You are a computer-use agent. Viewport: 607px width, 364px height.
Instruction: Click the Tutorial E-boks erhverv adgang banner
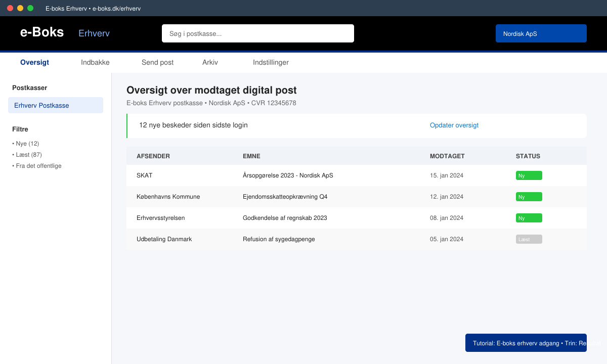pos(526,343)
